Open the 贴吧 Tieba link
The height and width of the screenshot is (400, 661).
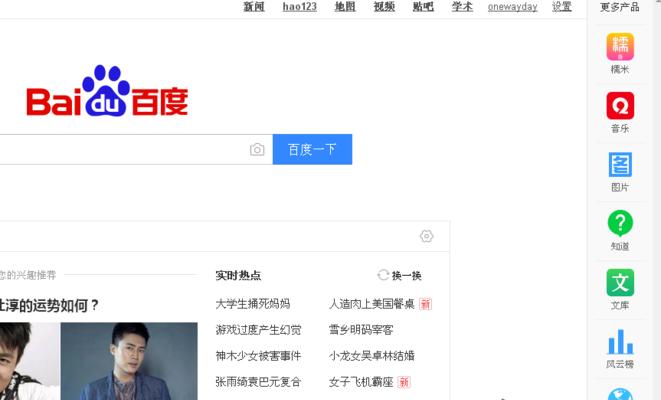423,7
